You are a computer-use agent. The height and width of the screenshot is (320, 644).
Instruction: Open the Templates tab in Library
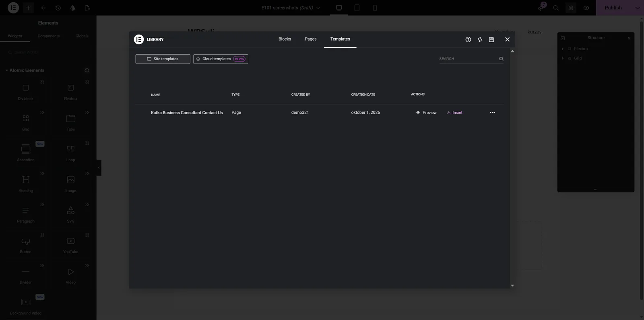[340, 39]
